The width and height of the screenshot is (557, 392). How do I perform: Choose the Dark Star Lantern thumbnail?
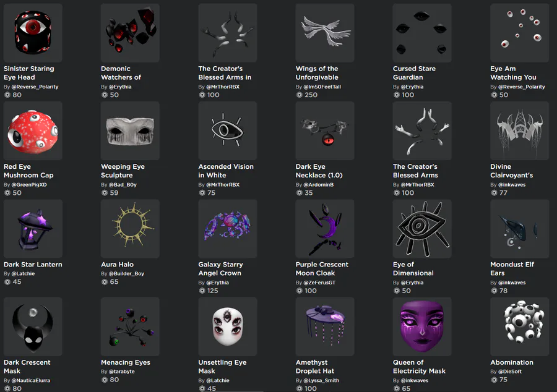tap(33, 228)
